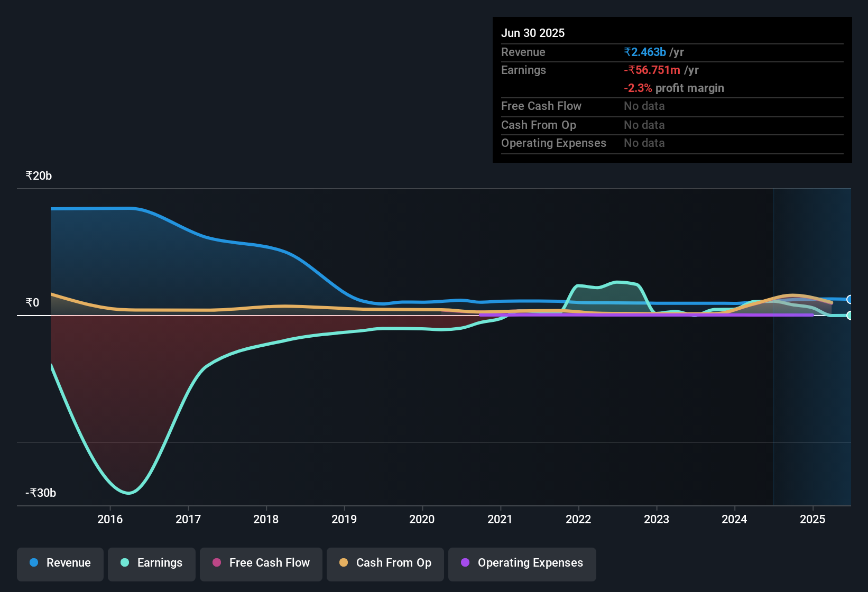Click the 2018 x-axis label

[266, 519]
